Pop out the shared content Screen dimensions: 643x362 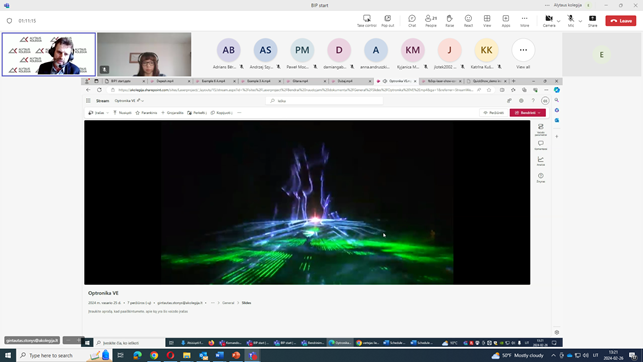[x=388, y=20]
